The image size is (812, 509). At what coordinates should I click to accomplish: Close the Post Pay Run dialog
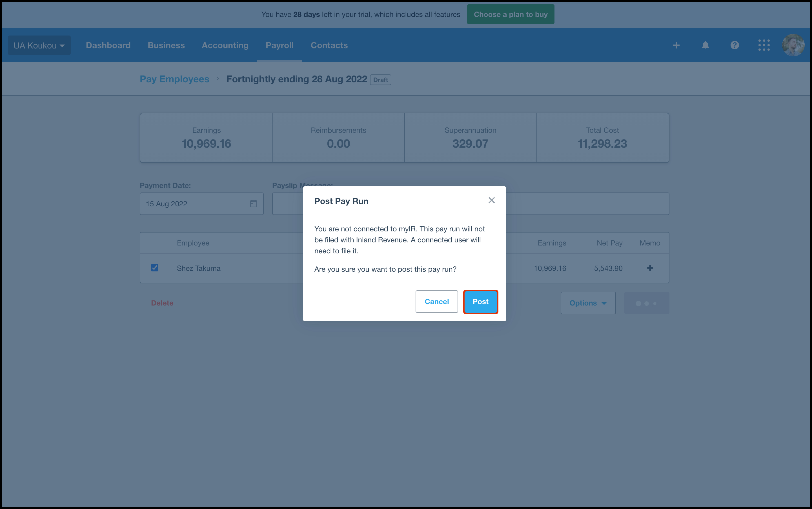click(491, 200)
